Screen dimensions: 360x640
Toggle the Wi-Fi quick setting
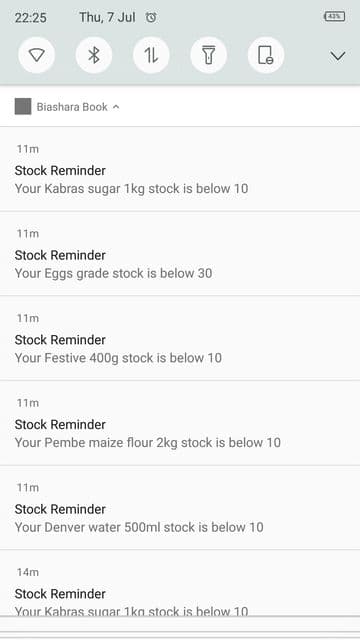37,55
